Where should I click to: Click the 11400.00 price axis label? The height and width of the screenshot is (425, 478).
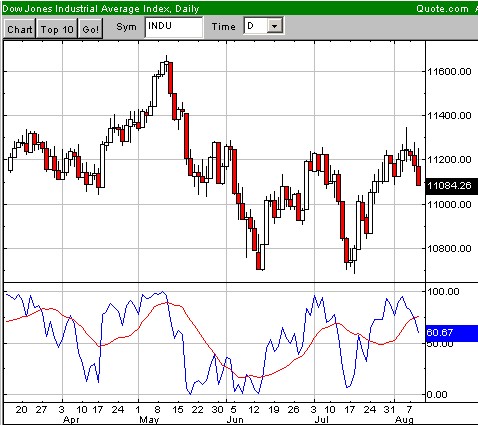(449, 115)
